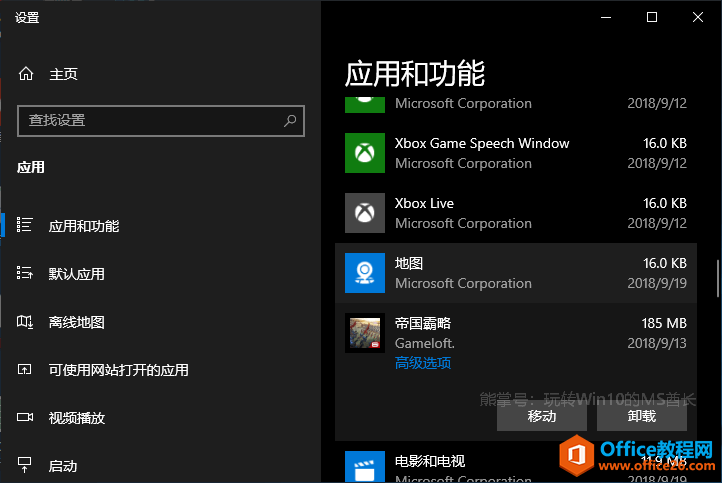
Task: Switch to 视频播放 page
Action: tap(76, 418)
